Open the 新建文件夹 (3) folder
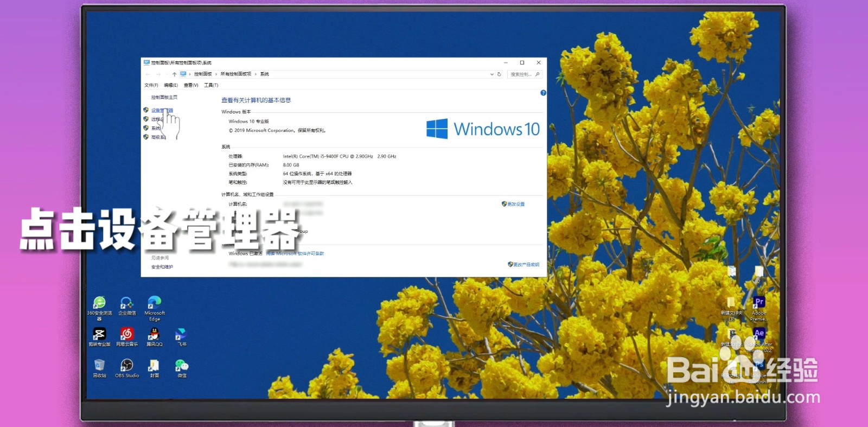 (x=731, y=308)
